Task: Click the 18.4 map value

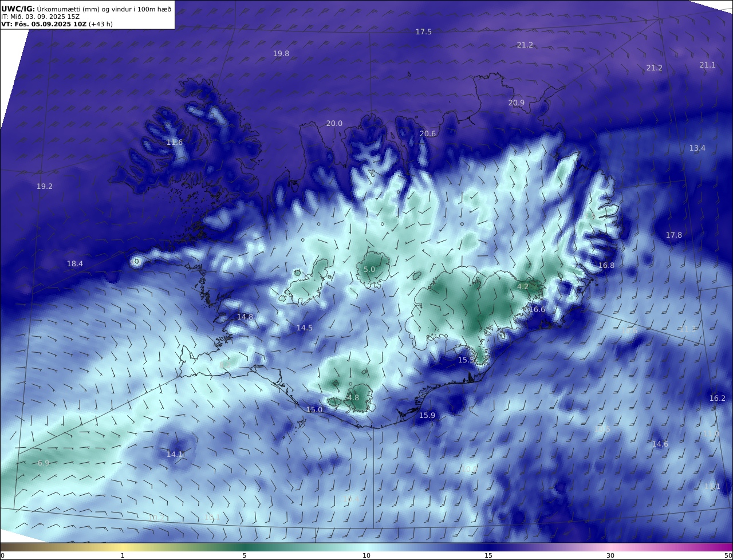Action: pos(75,264)
